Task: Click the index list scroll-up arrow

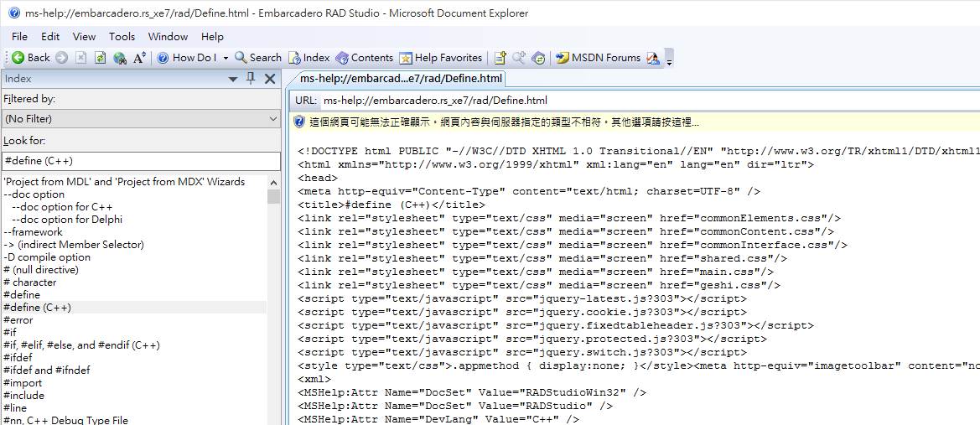Action: [274, 182]
